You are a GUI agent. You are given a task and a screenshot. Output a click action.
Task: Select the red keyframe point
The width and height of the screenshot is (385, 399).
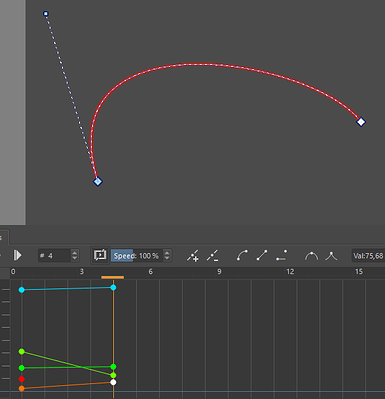(22, 379)
